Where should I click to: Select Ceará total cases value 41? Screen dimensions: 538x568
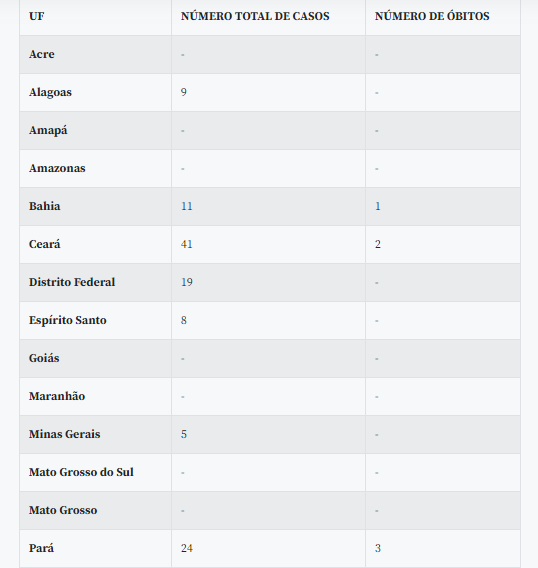(187, 245)
